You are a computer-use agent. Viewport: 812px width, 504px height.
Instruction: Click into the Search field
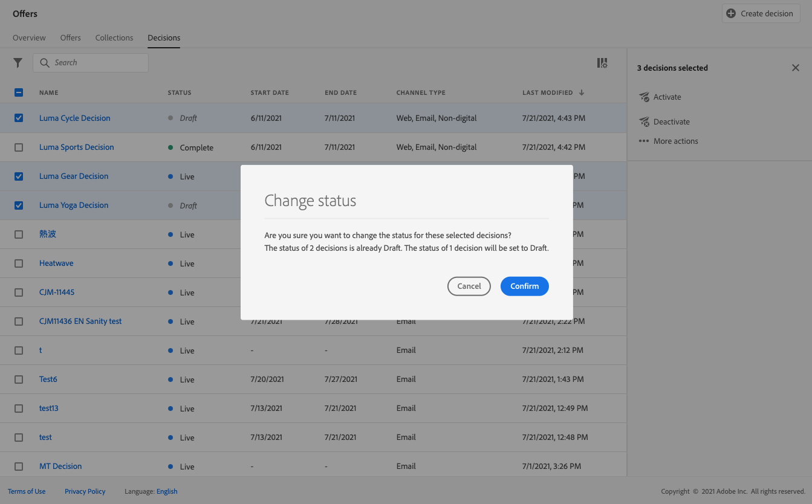[x=97, y=63]
